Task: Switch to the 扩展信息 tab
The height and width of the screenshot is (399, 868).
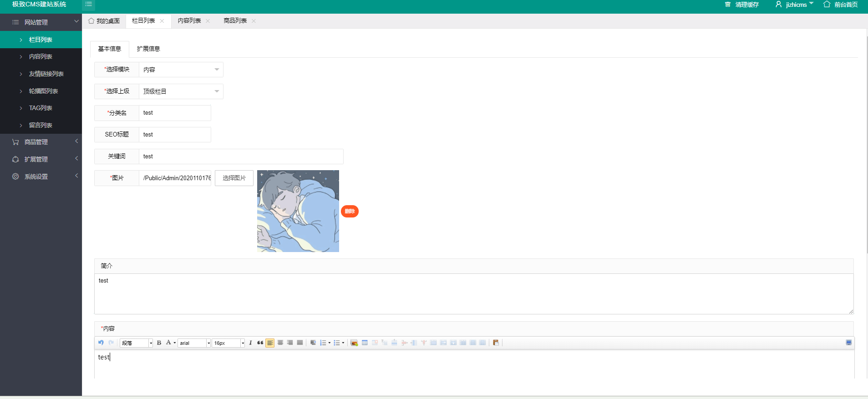Action: (x=148, y=49)
